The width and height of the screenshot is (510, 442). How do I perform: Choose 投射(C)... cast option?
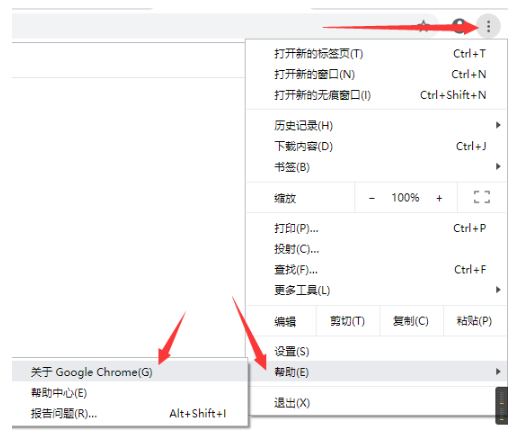coord(377,249)
